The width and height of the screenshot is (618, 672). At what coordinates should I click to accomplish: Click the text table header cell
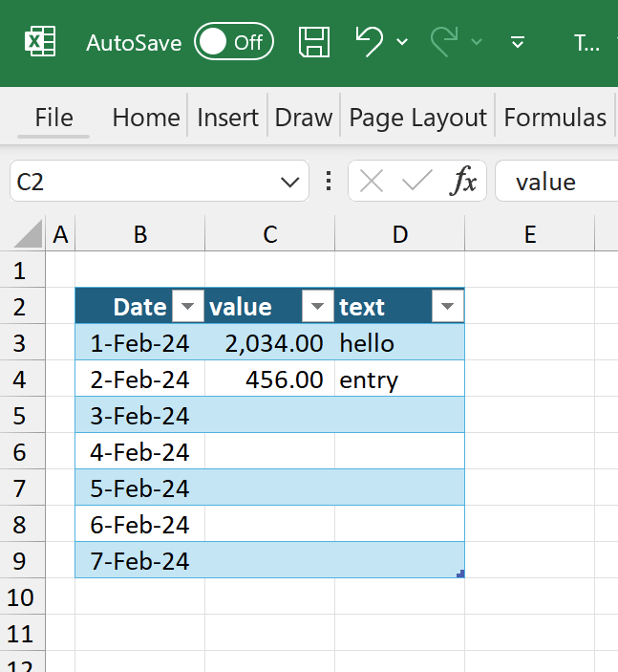coord(399,306)
